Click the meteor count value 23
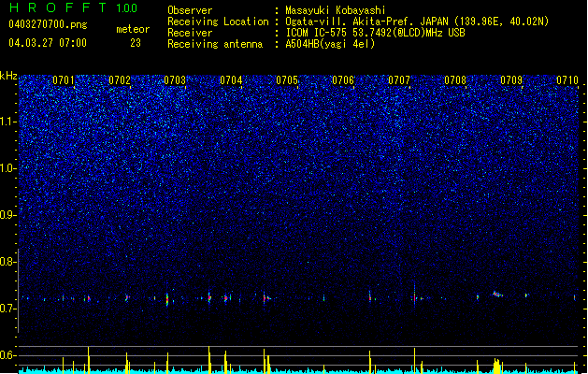Viewport: 588px width, 374px height. point(136,43)
